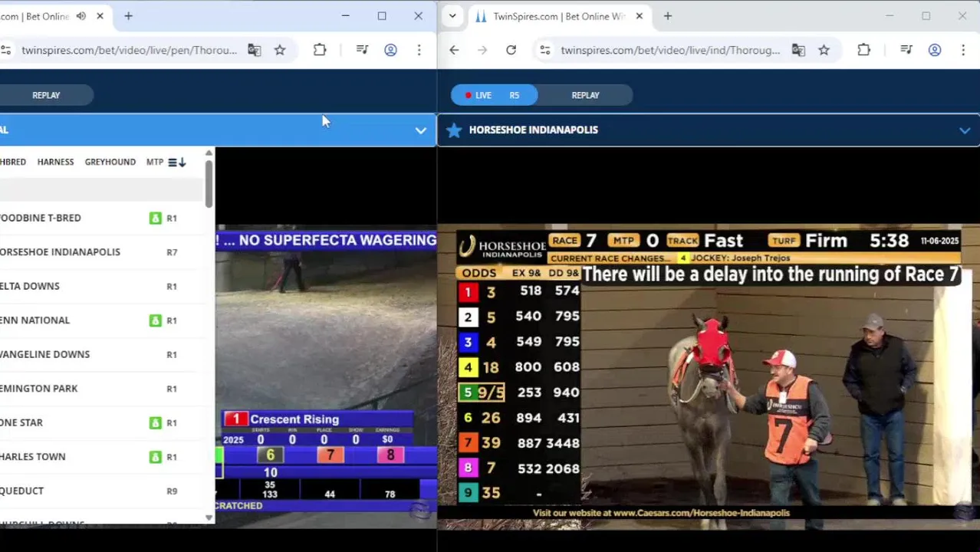
Task: Open extensions puzzle icon in left window
Action: pyautogui.click(x=320, y=50)
